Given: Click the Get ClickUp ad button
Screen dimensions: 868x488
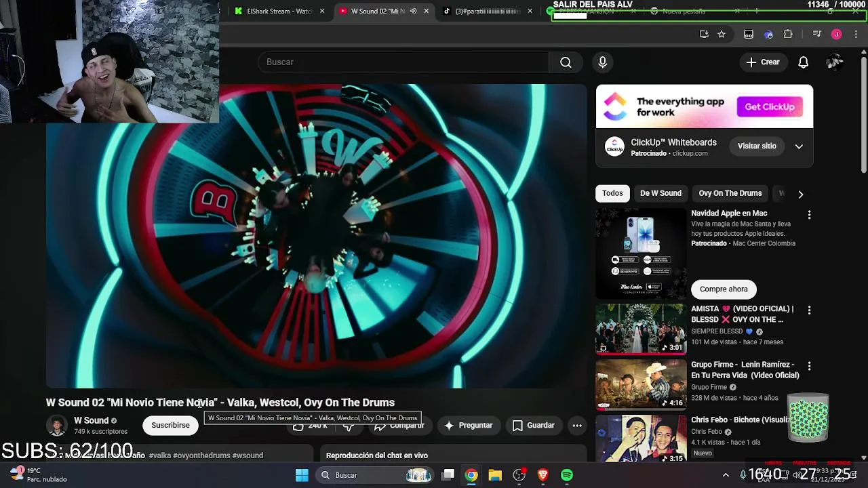Looking at the screenshot, I should tap(770, 106).
